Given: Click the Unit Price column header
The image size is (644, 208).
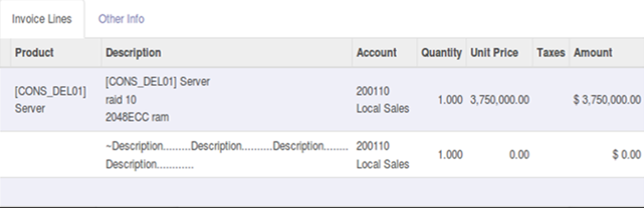Looking at the screenshot, I should [494, 53].
